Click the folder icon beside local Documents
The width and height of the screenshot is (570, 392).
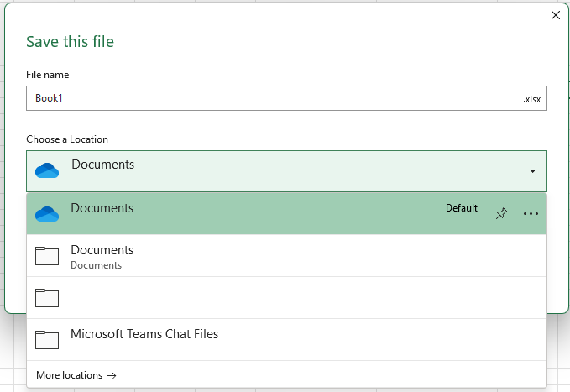pos(47,256)
